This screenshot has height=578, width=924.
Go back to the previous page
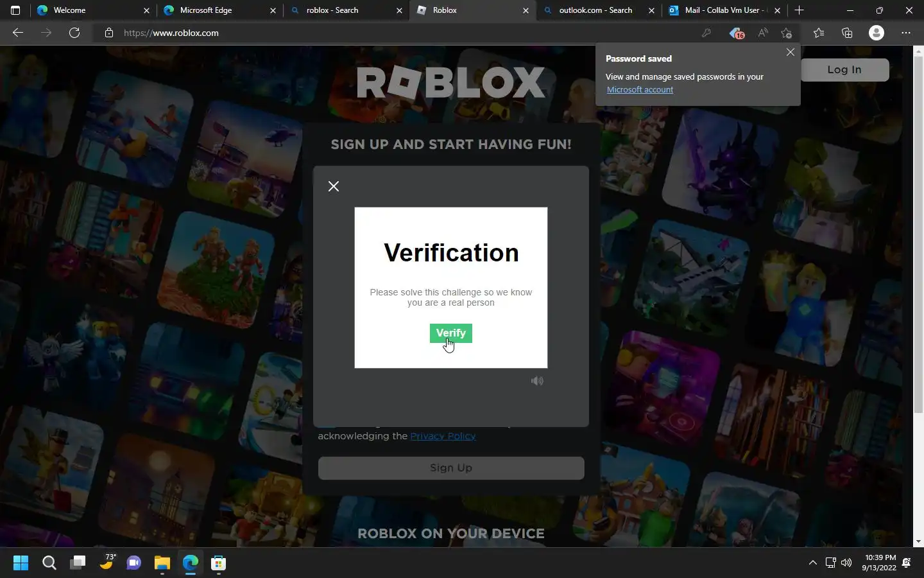pyautogui.click(x=18, y=33)
